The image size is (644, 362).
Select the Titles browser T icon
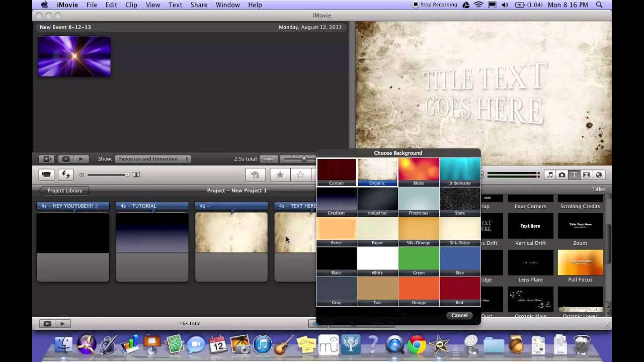[574, 175]
